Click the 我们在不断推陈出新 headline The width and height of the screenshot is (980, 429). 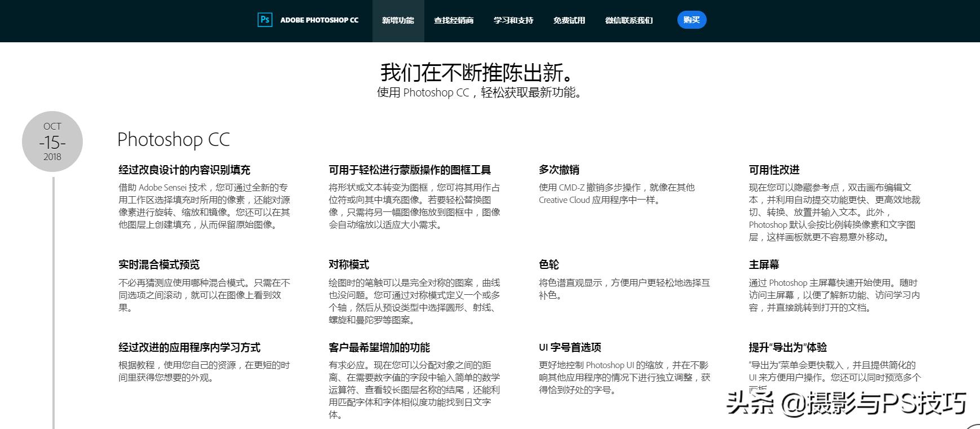[478, 73]
